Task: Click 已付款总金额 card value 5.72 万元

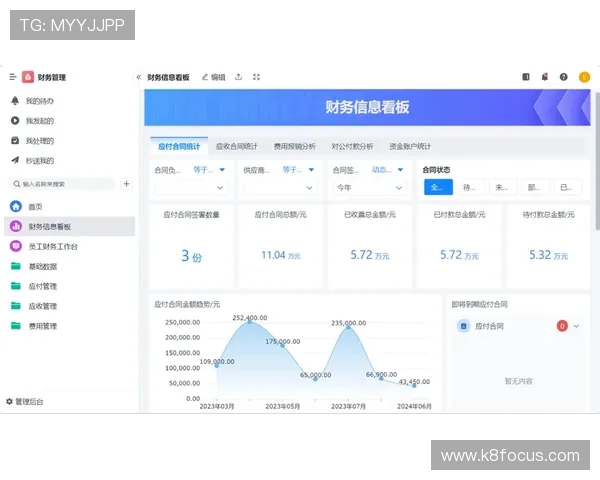Action: point(459,255)
